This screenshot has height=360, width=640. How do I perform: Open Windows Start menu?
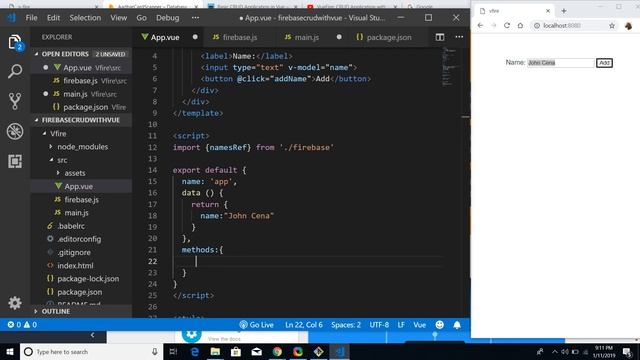tap(10, 352)
